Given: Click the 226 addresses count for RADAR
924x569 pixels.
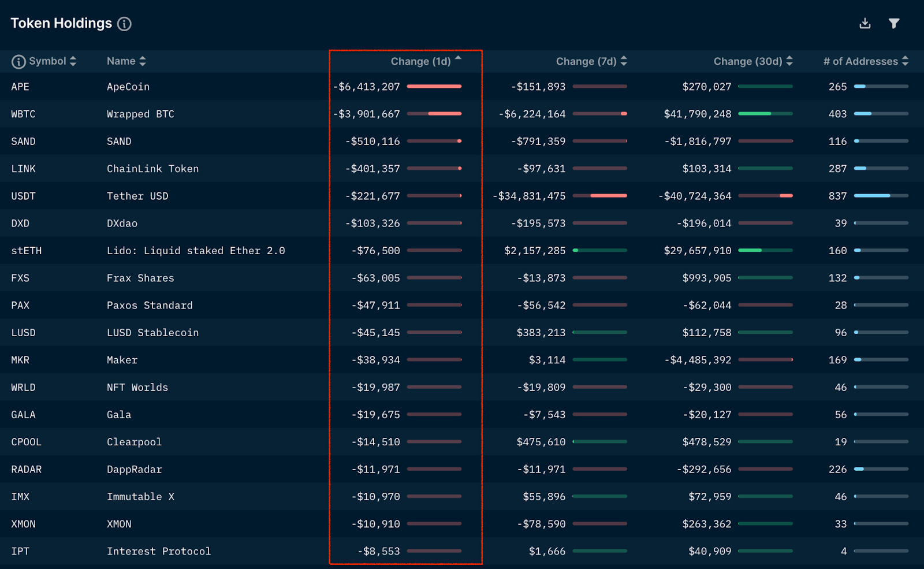Looking at the screenshot, I should coord(837,470).
